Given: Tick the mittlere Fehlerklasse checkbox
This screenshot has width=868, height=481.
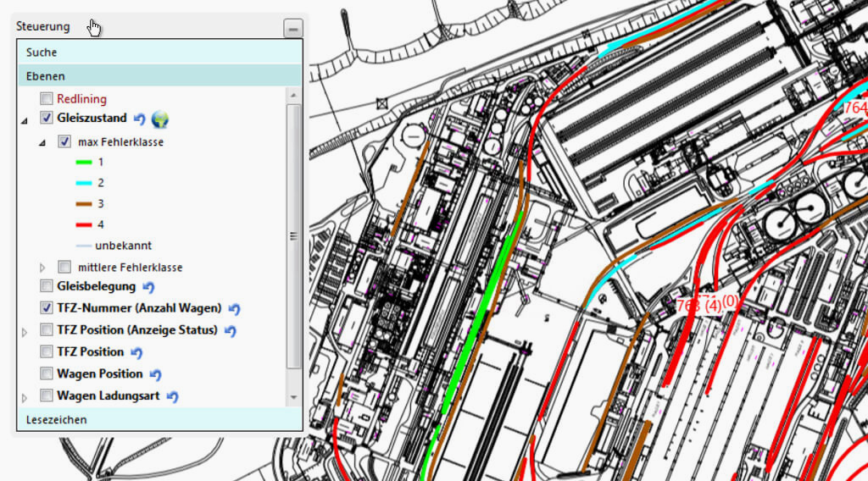Looking at the screenshot, I should [x=64, y=268].
